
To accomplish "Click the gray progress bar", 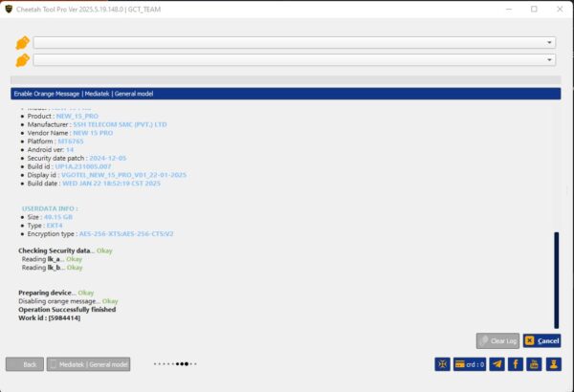I will point(285,79).
